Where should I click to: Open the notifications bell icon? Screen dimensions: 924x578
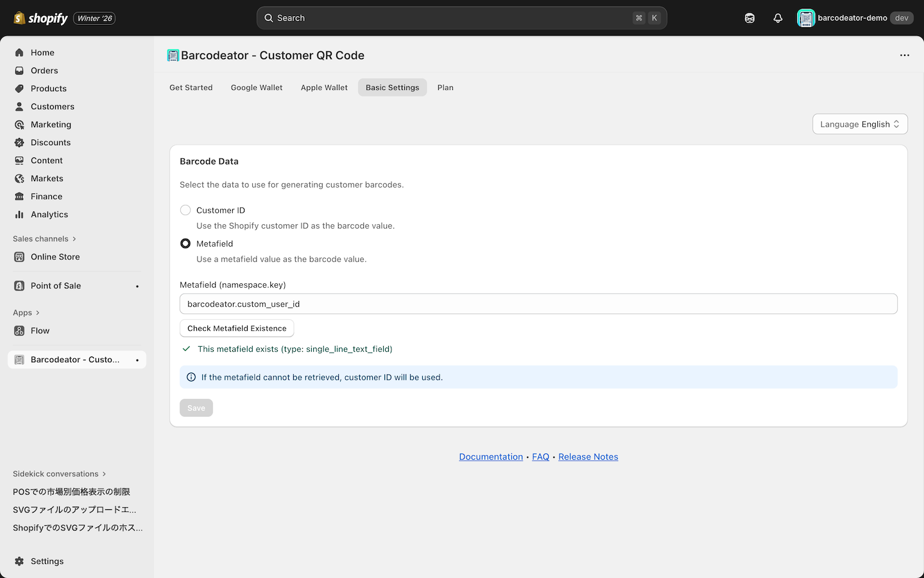(x=778, y=18)
